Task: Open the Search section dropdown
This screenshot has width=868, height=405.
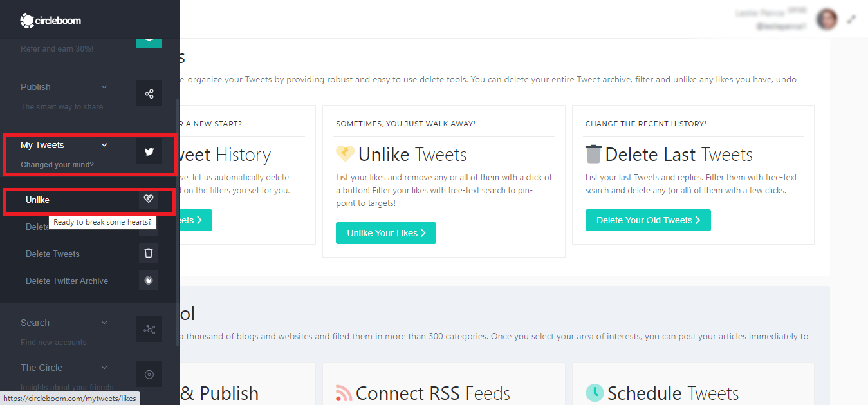Action: (x=104, y=323)
